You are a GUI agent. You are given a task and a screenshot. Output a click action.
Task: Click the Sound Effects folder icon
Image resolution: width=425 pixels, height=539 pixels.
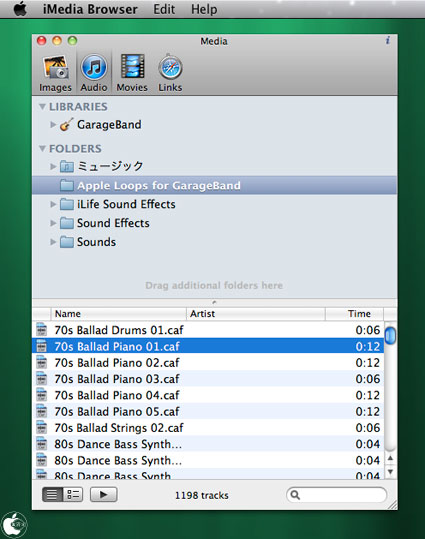67,223
